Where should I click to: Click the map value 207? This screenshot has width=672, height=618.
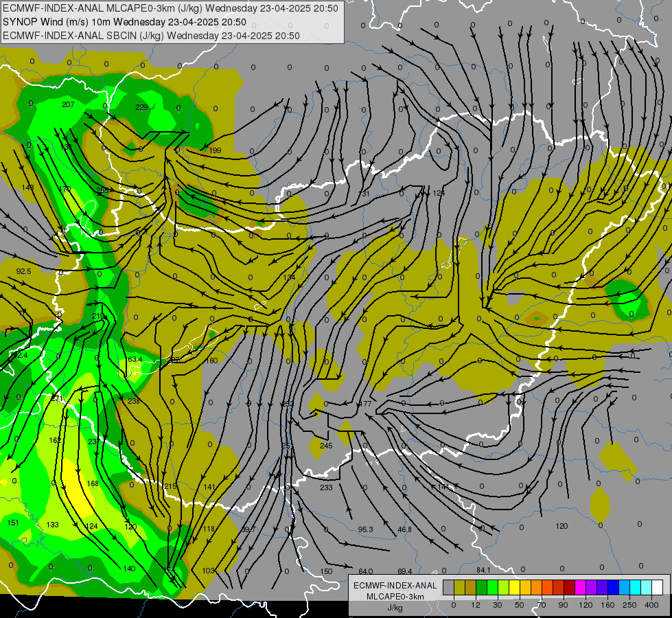68,104
